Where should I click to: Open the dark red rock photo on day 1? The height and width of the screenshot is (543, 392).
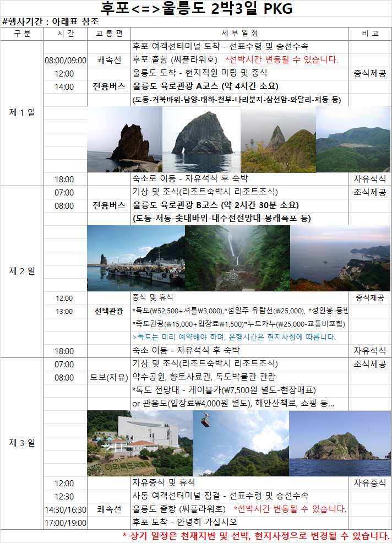click(x=124, y=139)
